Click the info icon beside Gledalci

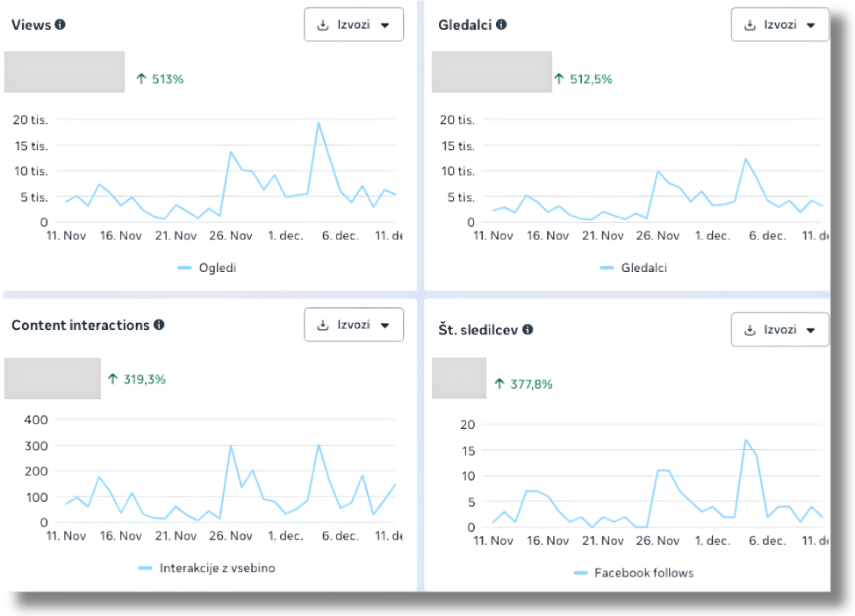(501, 25)
